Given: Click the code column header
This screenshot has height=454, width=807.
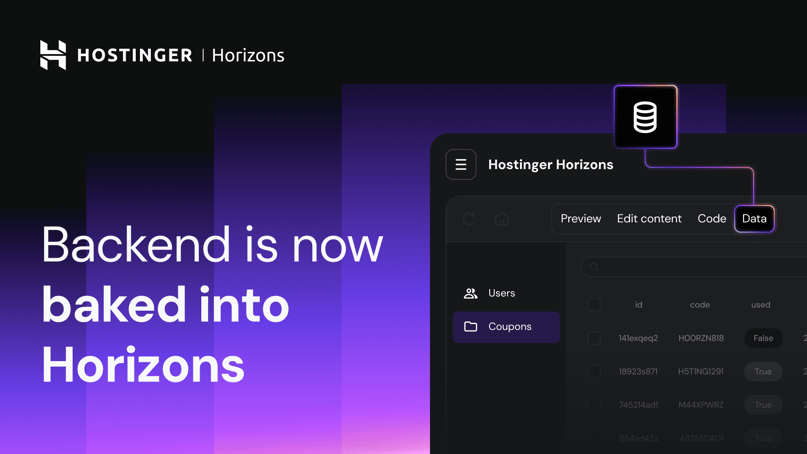Looking at the screenshot, I should pos(699,305).
